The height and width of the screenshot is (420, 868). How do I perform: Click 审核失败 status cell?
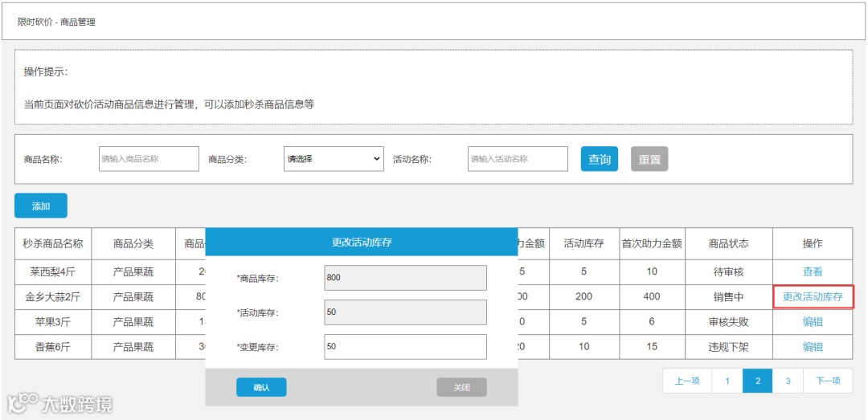click(x=729, y=322)
